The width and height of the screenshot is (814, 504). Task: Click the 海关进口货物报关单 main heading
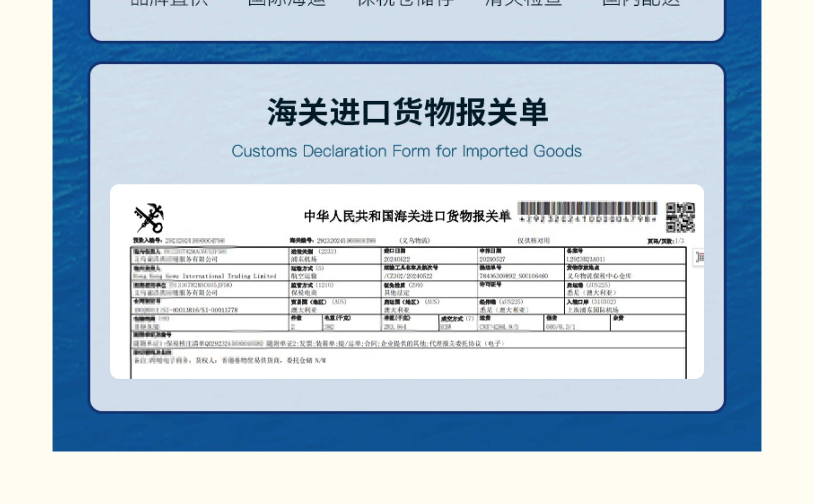click(407, 112)
